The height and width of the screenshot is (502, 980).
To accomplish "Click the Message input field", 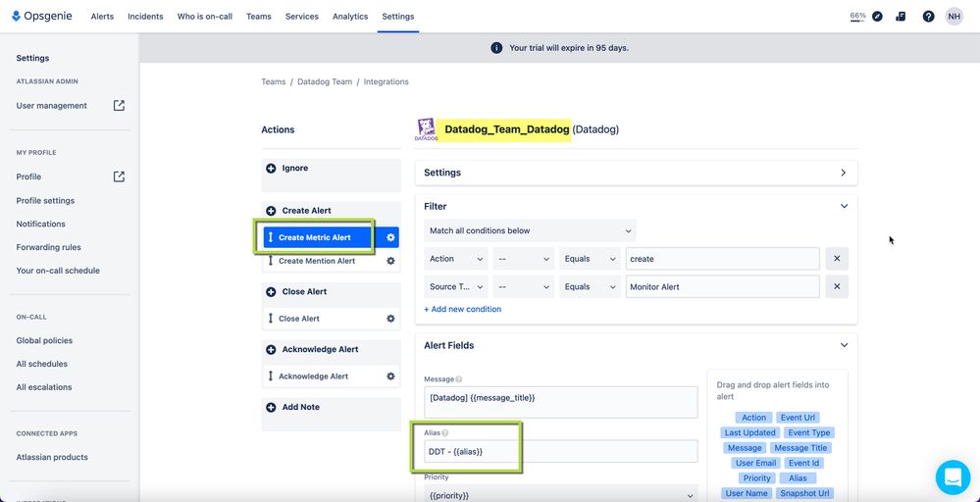I will click(560, 402).
